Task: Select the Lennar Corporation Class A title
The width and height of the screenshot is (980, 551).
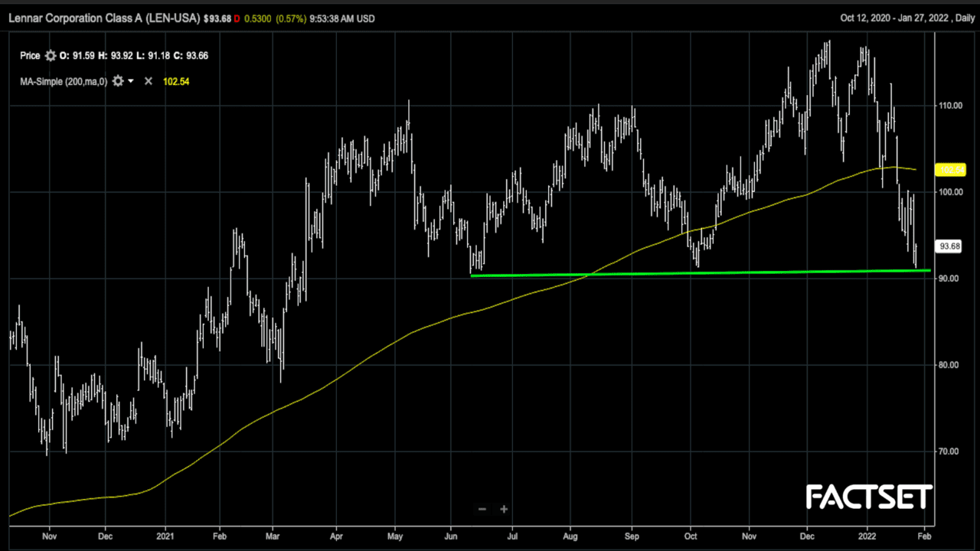Action: click(x=105, y=18)
